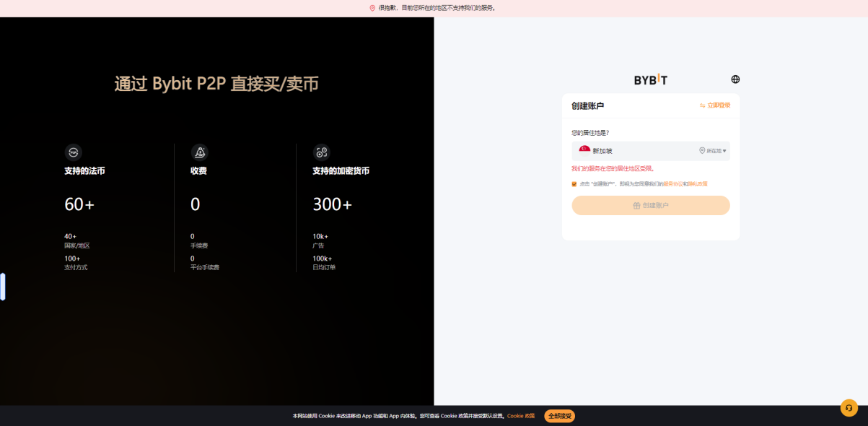Click the location pin beside 所在地

[702, 151]
